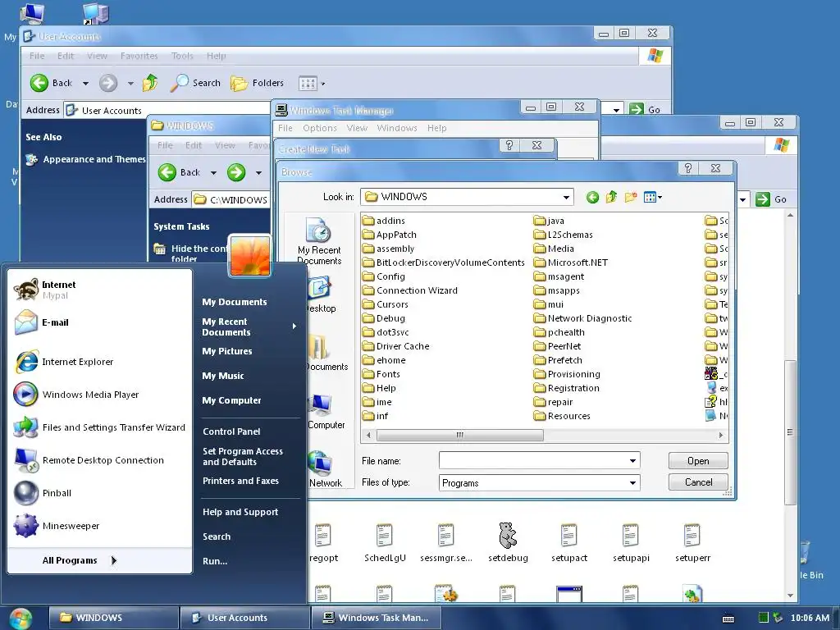Open View menu dropdown in Browse dialog
840x630 pixels.
pyautogui.click(x=652, y=197)
